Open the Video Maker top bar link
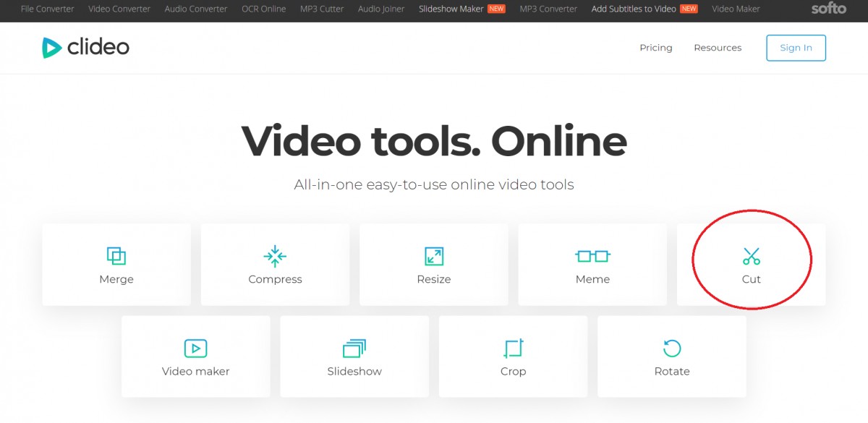 pyautogui.click(x=736, y=9)
